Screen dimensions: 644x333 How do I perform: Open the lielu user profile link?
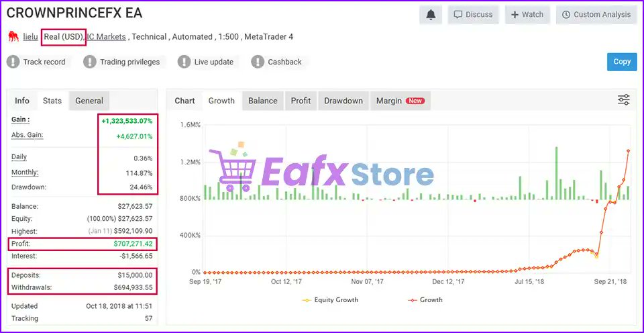[30, 37]
